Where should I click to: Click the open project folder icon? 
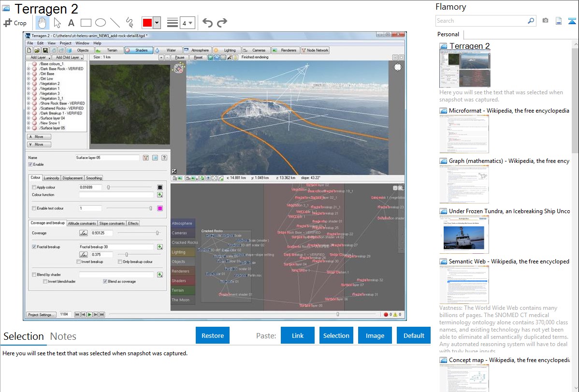[x=37, y=50]
